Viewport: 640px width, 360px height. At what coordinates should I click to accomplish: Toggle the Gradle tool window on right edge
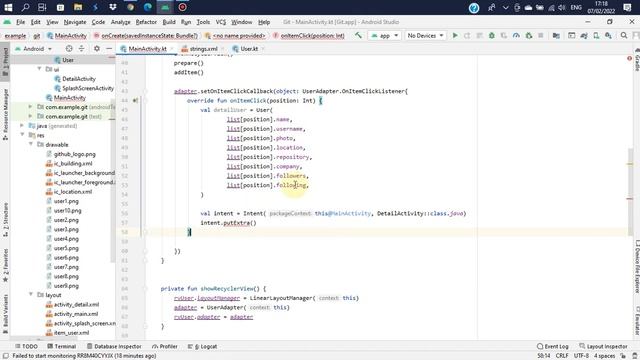click(x=637, y=59)
